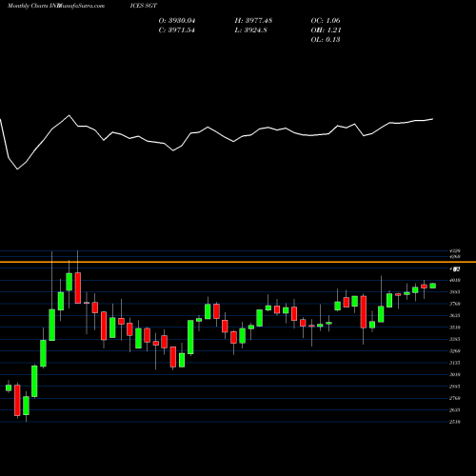The width and height of the screenshot is (476, 476).
Task: Click the high value H: 3977.48
Action: pyautogui.click(x=253, y=21)
